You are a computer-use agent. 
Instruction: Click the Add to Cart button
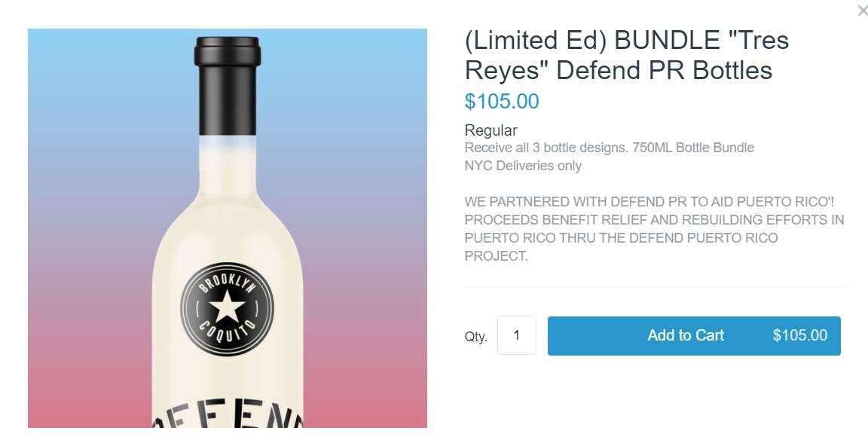[685, 336]
